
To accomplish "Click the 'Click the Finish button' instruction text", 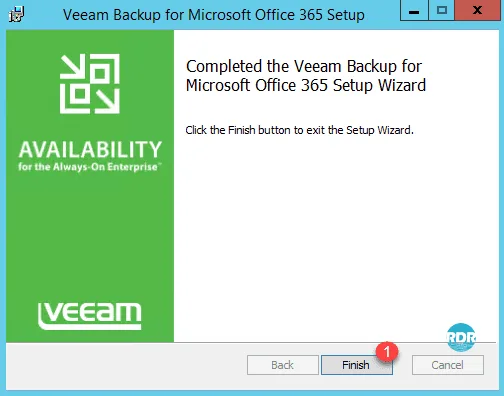I will 299,130.
